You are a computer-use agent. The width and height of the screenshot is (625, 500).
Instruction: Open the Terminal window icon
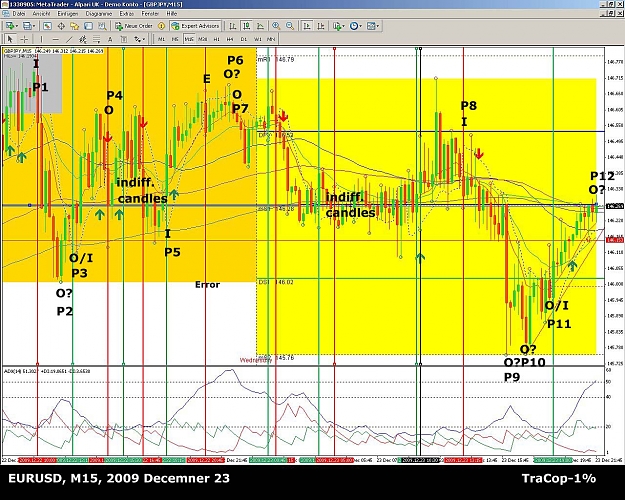pos(88,26)
